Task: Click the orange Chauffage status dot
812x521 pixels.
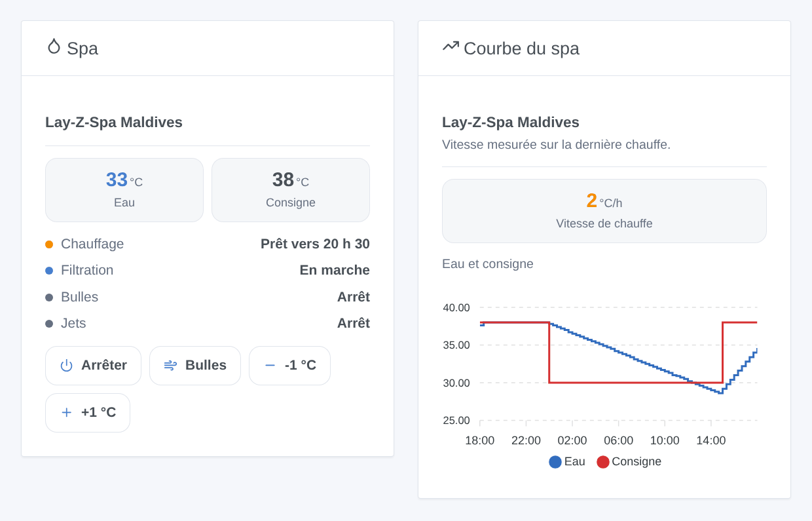Action: click(49, 244)
